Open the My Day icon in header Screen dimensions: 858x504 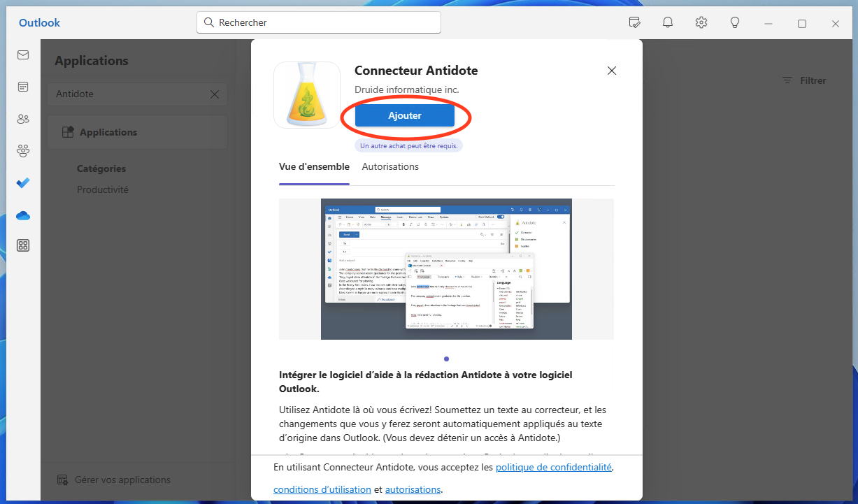click(634, 22)
